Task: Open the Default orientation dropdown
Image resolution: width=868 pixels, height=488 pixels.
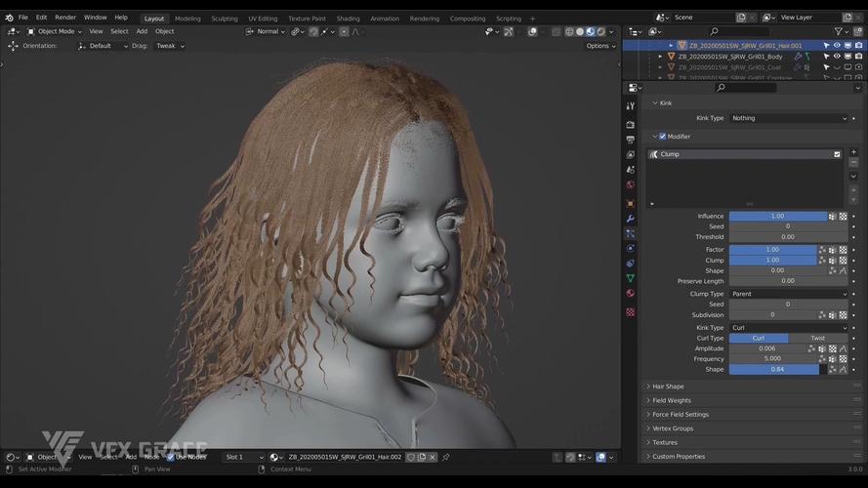Action: (103, 46)
